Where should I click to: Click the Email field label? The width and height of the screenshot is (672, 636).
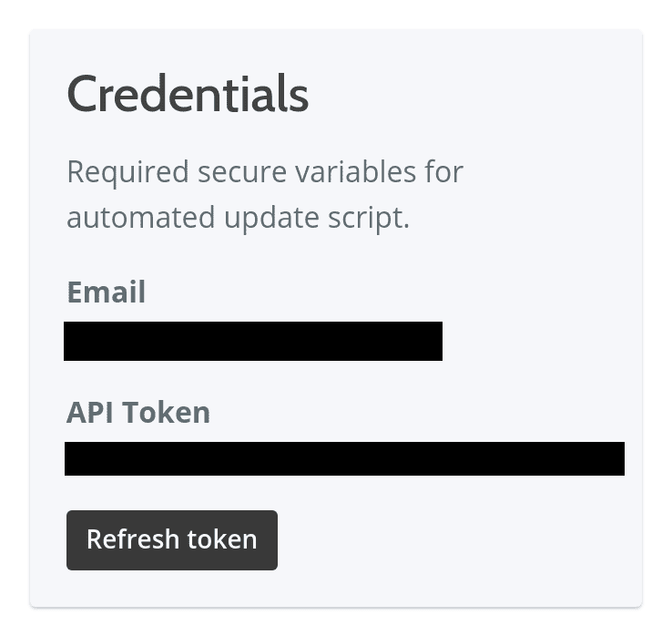pyautogui.click(x=106, y=292)
